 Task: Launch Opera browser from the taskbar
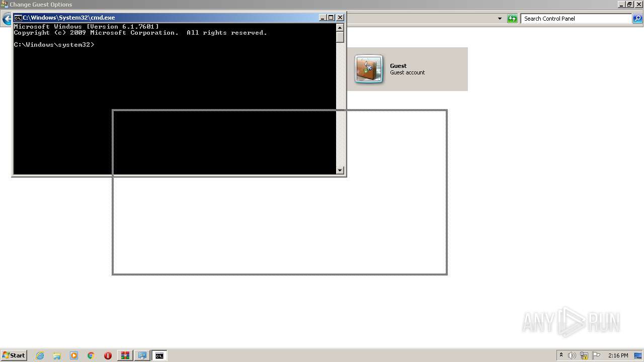(108, 355)
